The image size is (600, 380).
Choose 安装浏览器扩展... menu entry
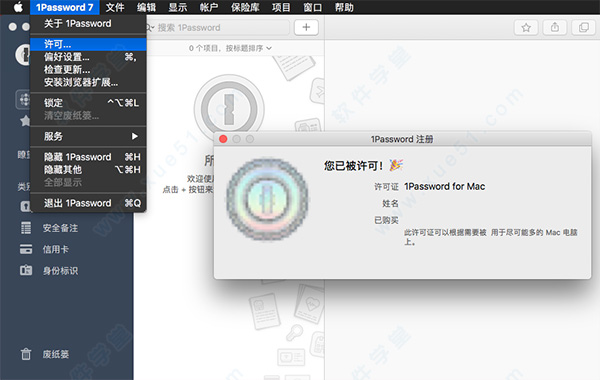coord(88,82)
